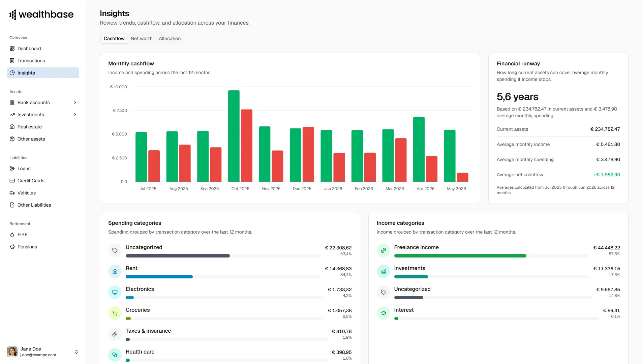642x364 pixels.
Task: Click the Freelance income progress bar
Action: point(492,256)
